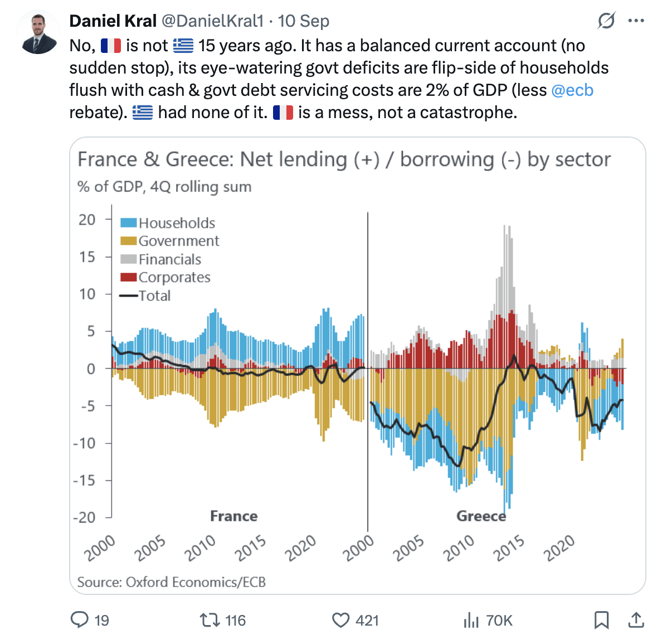This screenshot has height=644, width=662.
Task: Open the @ecb mention link
Action: (572, 90)
